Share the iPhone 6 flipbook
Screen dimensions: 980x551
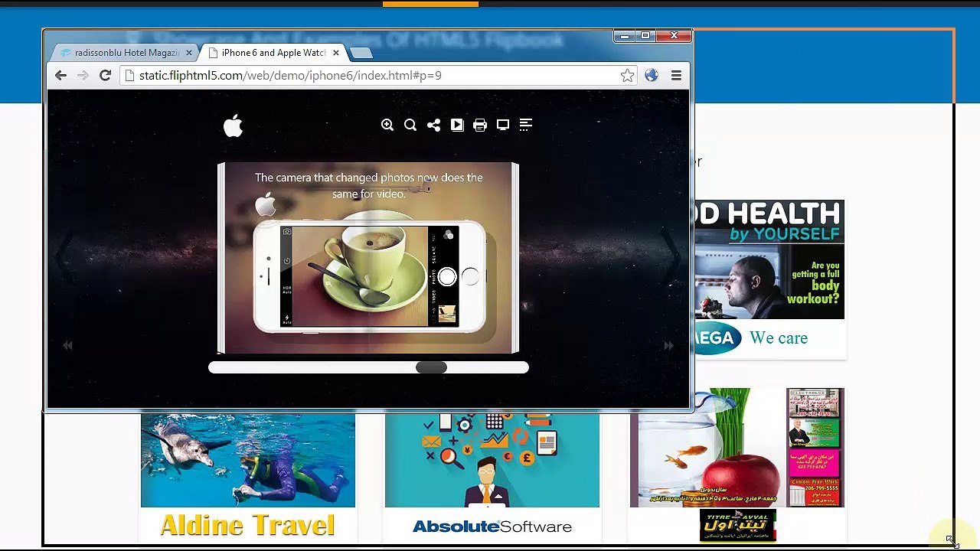pos(433,125)
